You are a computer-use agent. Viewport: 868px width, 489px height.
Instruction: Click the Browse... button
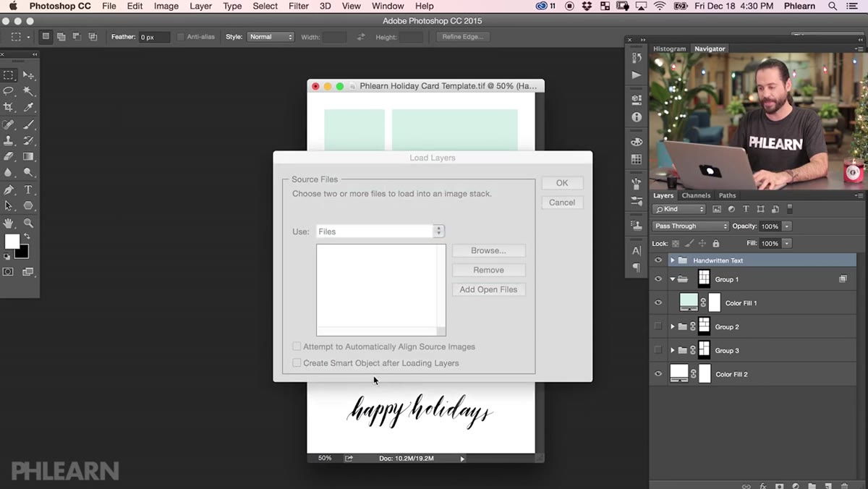[489, 250]
